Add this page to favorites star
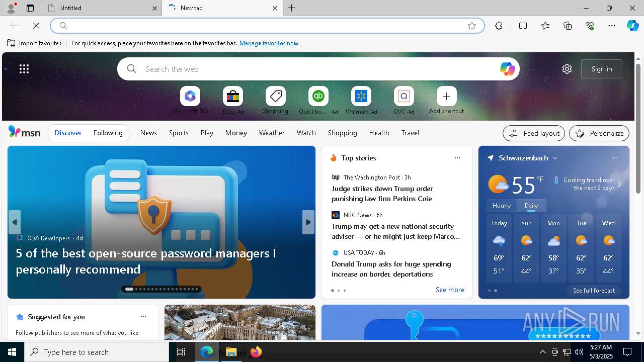The height and width of the screenshot is (362, 644). 472,26
